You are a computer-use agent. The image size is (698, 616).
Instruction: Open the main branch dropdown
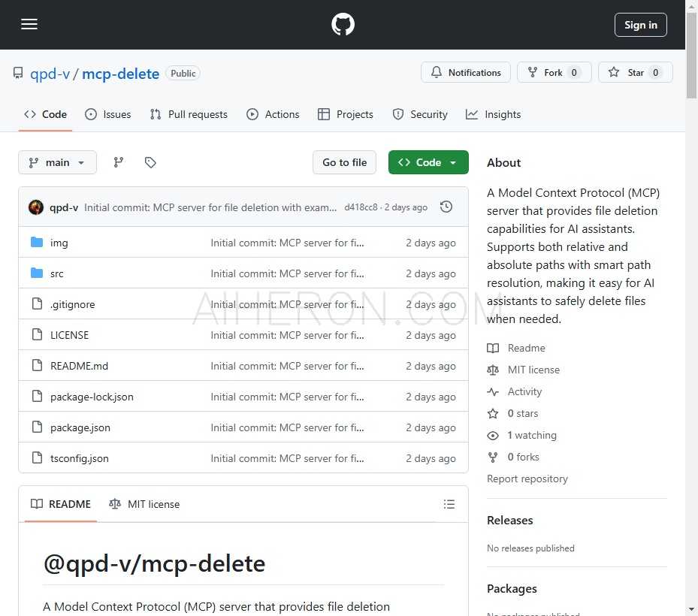point(57,162)
